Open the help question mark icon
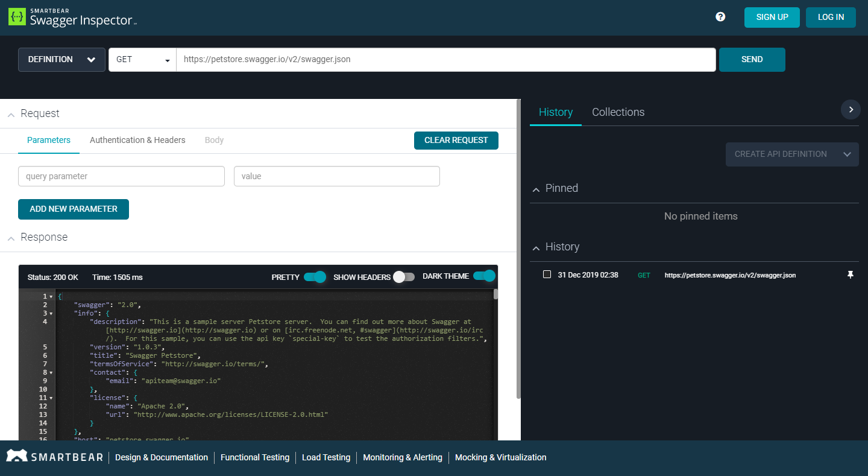Image resolution: width=868 pixels, height=476 pixels. 720,17
